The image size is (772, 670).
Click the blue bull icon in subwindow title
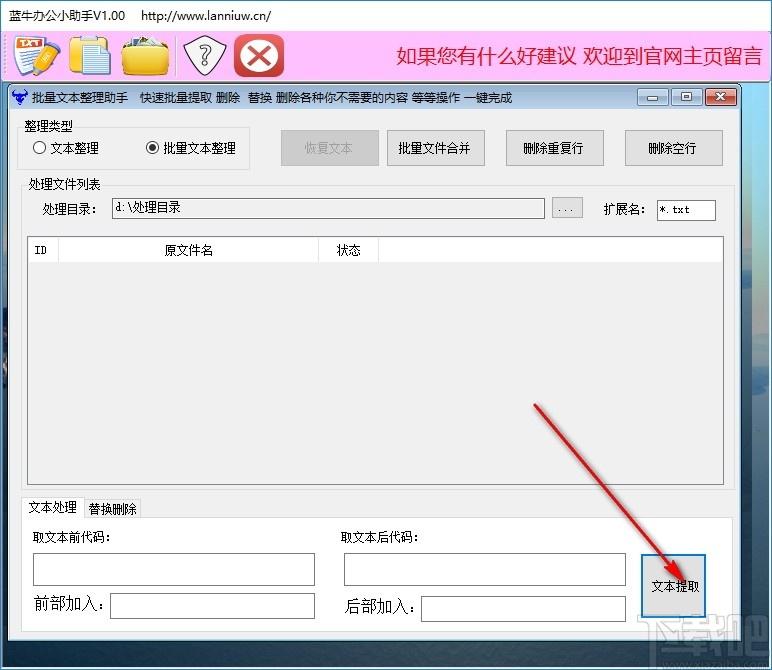point(19,98)
